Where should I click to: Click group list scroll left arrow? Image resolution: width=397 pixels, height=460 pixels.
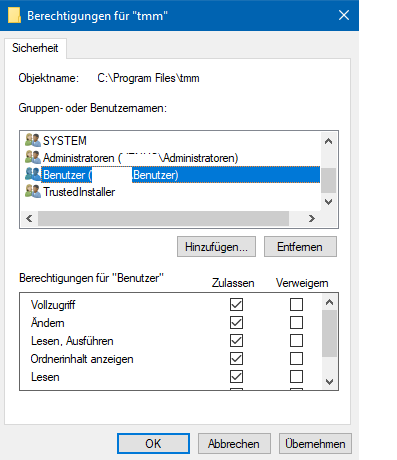(x=29, y=219)
